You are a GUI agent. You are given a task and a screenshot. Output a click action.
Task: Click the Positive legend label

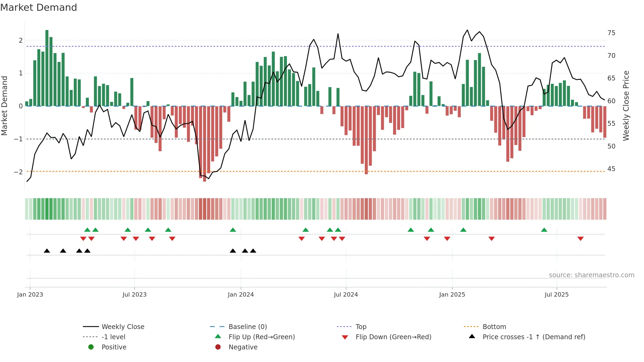click(114, 347)
